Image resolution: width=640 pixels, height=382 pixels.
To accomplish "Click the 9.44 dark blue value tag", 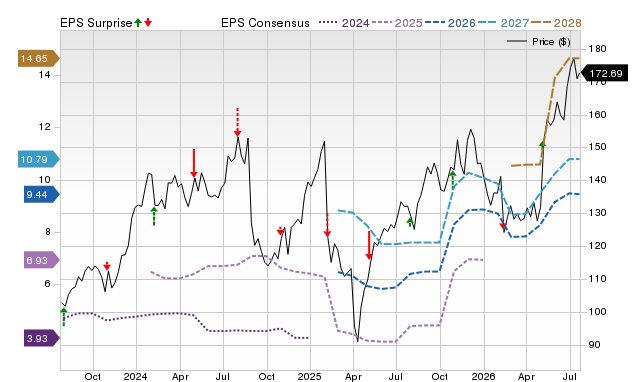I will click(x=42, y=194).
